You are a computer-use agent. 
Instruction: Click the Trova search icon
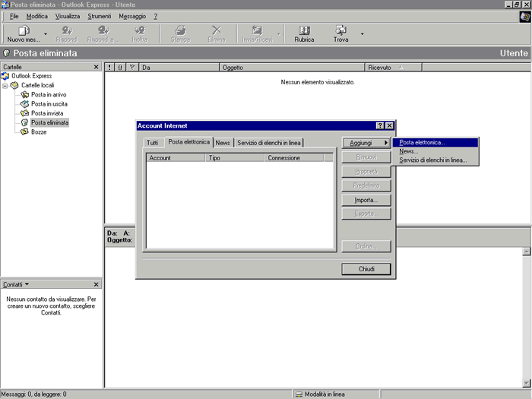click(x=340, y=31)
